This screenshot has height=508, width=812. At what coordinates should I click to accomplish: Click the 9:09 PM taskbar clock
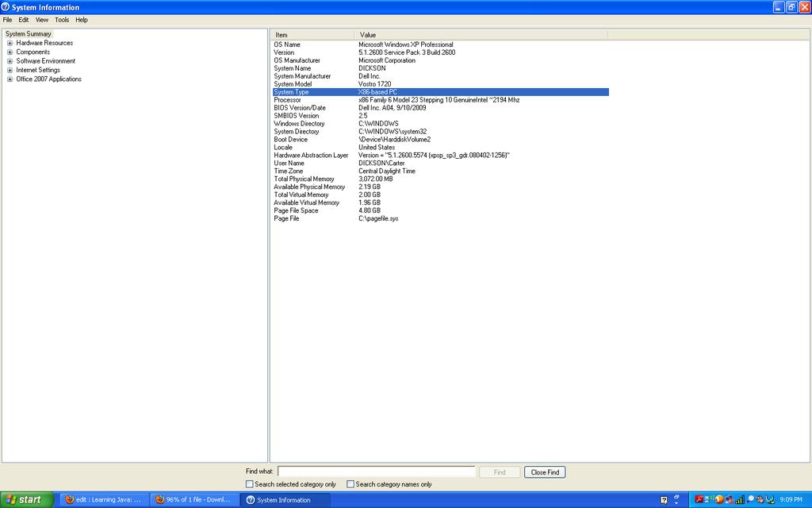click(x=791, y=500)
